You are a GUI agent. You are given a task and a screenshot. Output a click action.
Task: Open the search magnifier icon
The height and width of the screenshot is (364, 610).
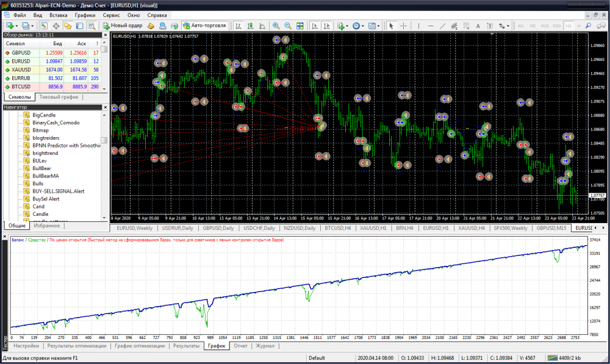pos(589,26)
